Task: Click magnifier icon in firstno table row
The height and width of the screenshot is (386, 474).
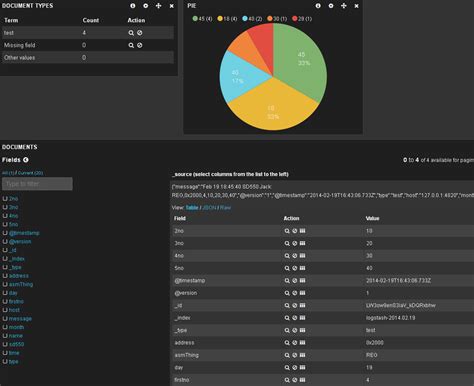Action: 287,380
